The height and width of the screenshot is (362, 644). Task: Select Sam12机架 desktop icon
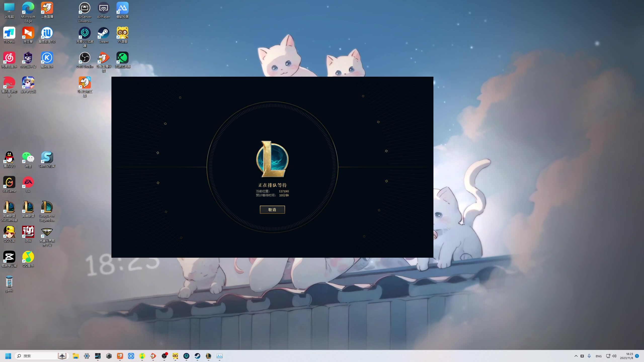pyautogui.click(x=47, y=160)
